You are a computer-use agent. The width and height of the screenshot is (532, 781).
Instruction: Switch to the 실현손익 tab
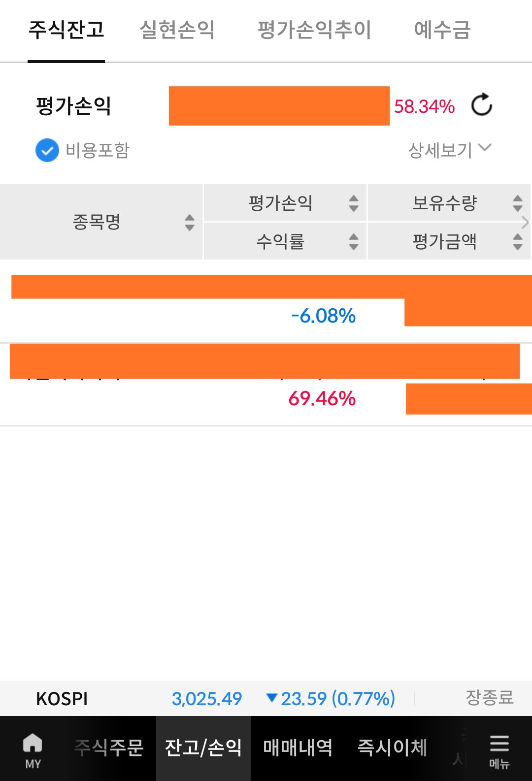(x=177, y=30)
